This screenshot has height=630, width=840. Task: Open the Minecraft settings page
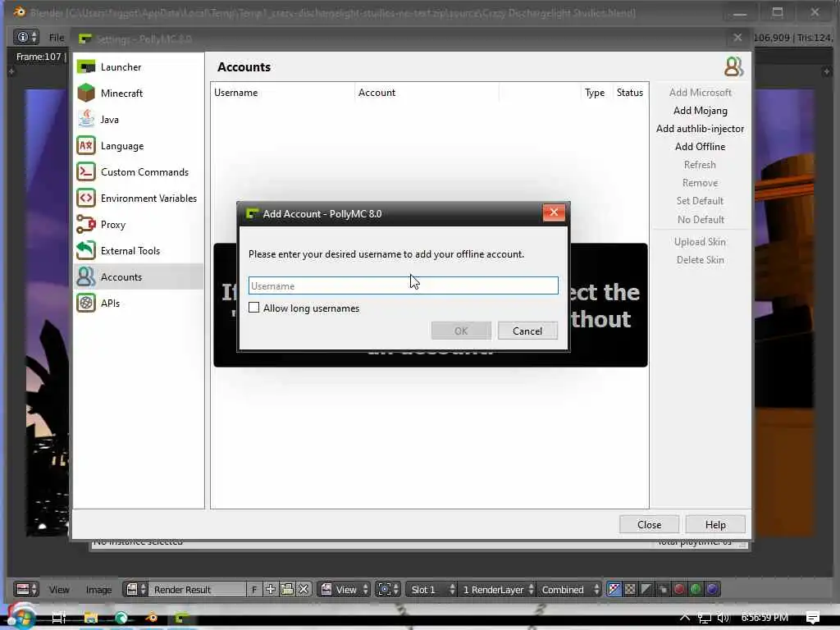point(138,94)
